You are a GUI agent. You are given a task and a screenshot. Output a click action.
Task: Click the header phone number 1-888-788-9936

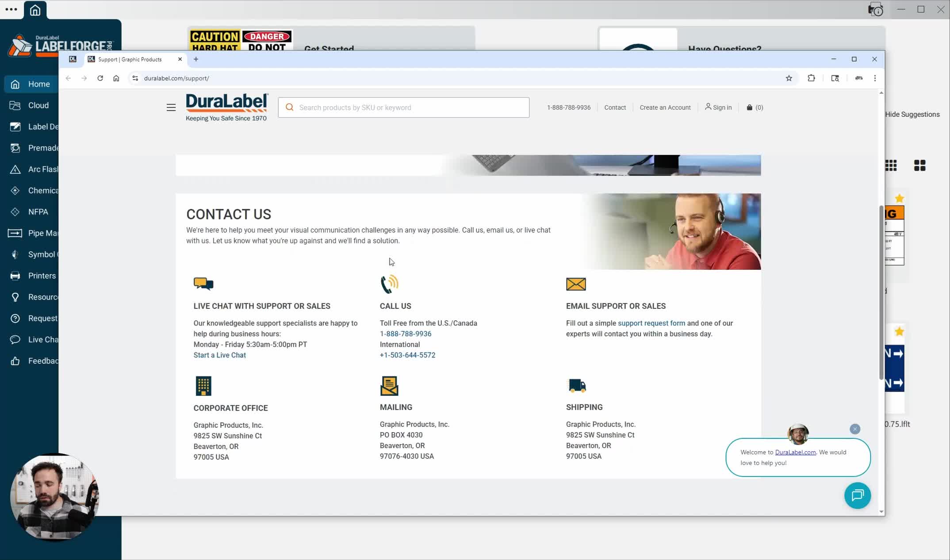[569, 107]
